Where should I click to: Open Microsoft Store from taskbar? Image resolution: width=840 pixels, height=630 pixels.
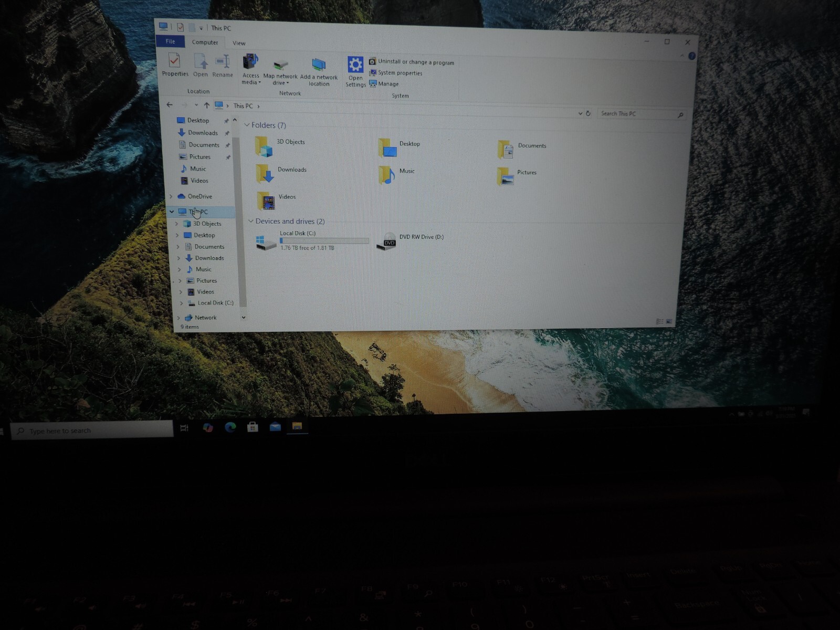pyautogui.click(x=253, y=427)
